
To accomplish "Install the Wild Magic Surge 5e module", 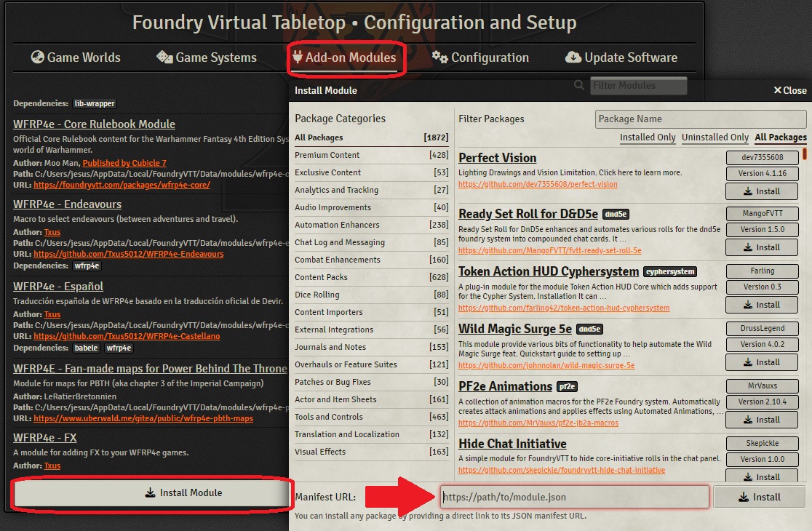I will coord(762,363).
